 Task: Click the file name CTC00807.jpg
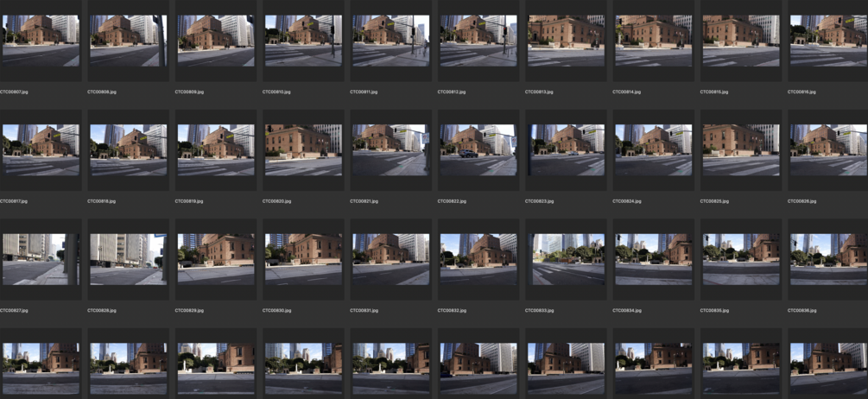(x=15, y=92)
